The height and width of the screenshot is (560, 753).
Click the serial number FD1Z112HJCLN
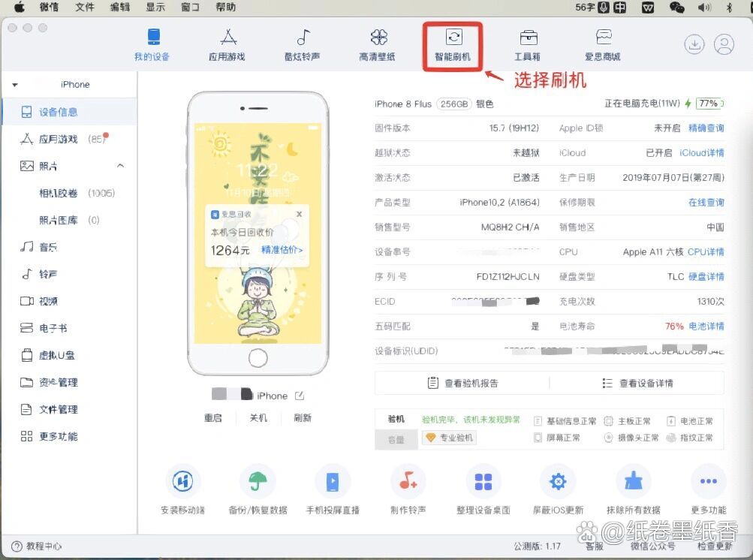point(508,277)
